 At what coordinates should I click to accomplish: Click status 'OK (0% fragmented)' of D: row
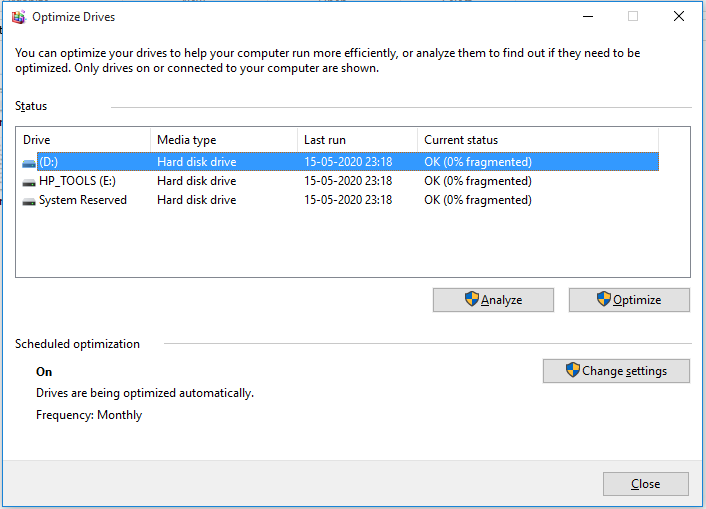pos(478,162)
